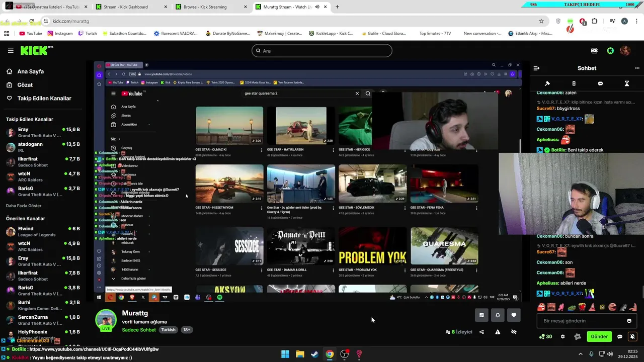Image resolution: width=644 pixels, height=362 pixels.
Task: Show hidden system tray icons
Action: pyautogui.click(x=580, y=354)
